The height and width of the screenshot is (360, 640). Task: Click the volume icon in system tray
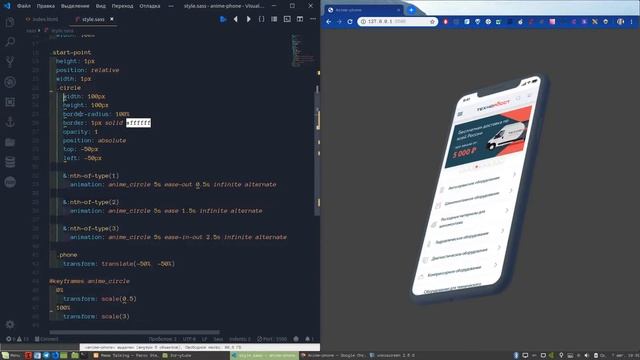pyautogui.click(x=587, y=356)
